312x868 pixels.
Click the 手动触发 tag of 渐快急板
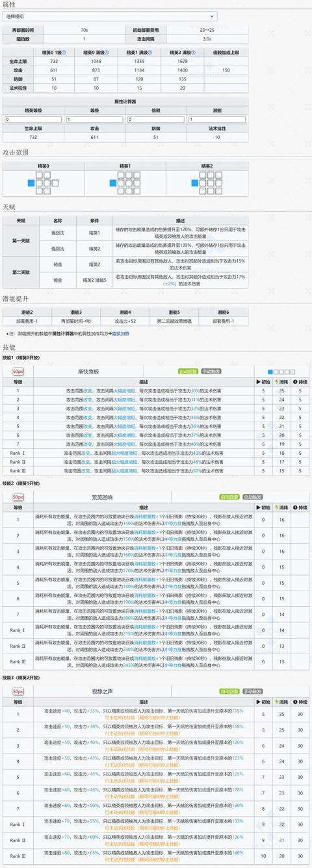tap(211, 372)
